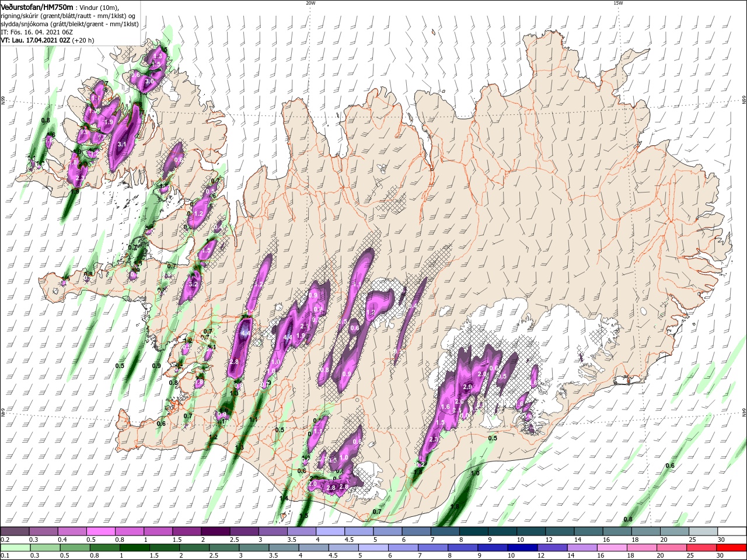
Task: Click the deep navy blue swatch in the lower legend row
Action: point(521,548)
